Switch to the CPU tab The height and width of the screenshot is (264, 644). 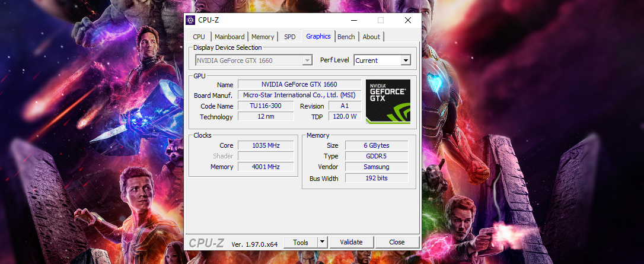pos(199,37)
